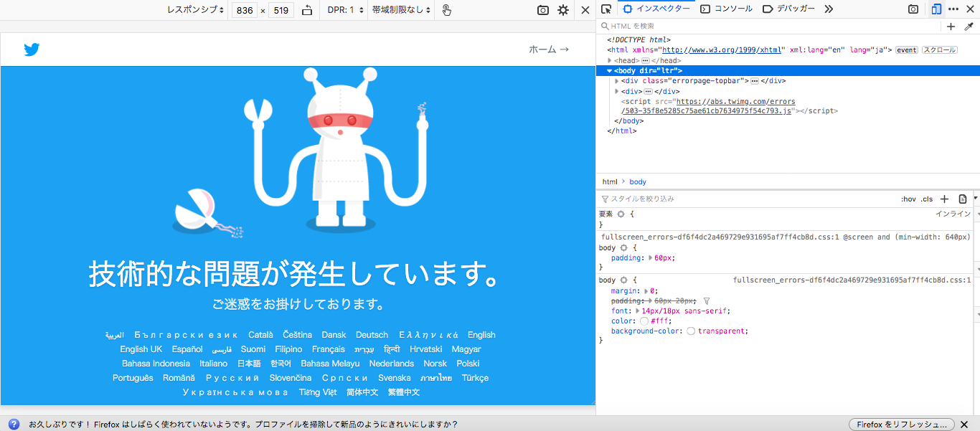
Task: Select body in the breadcrumb trail
Action: [x=638, y=182]
